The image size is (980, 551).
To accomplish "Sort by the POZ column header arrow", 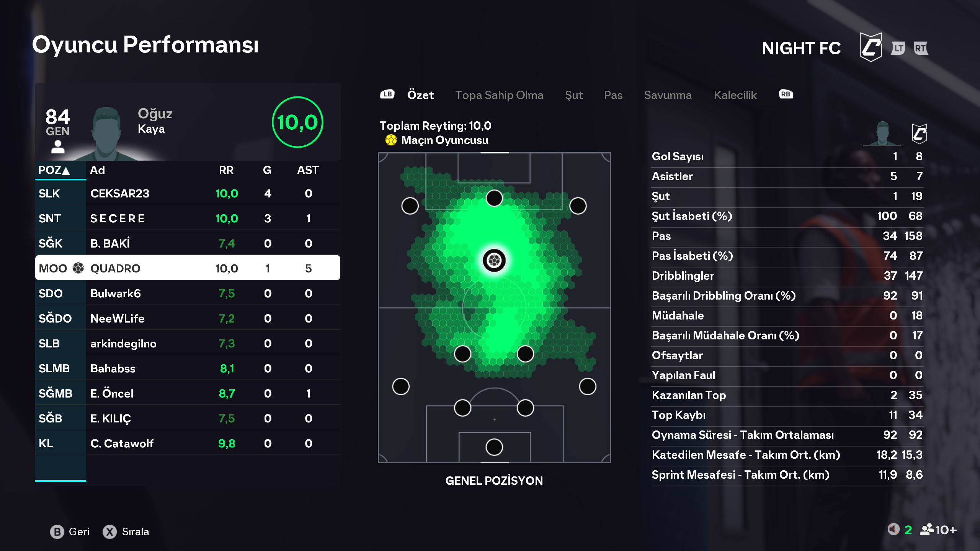I will [66, 171].
